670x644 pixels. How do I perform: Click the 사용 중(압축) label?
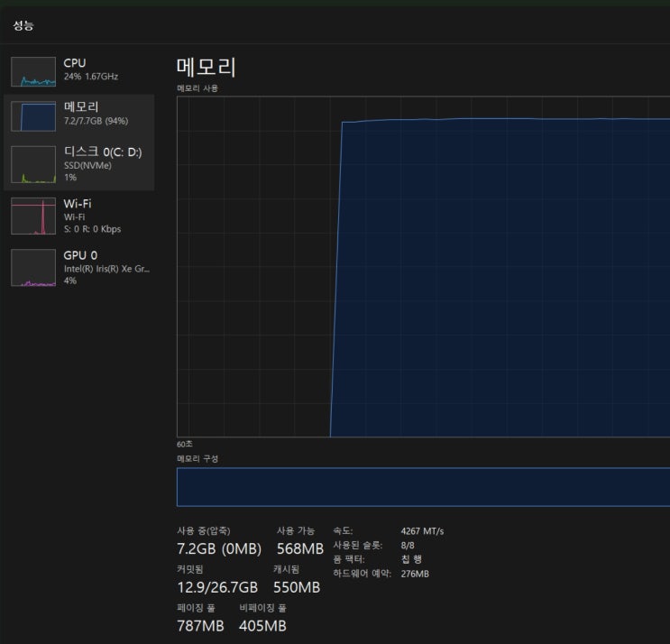[x=204, y=530]
